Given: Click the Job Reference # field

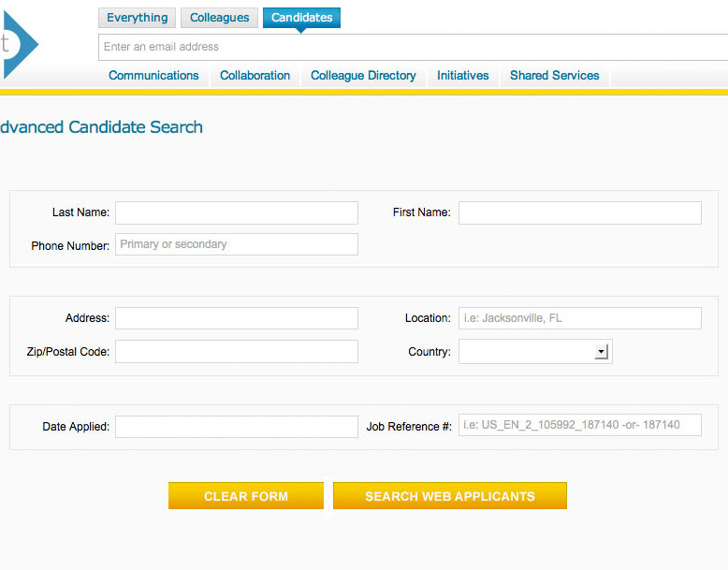Looking at the screenshot, I should click(580, 425).
